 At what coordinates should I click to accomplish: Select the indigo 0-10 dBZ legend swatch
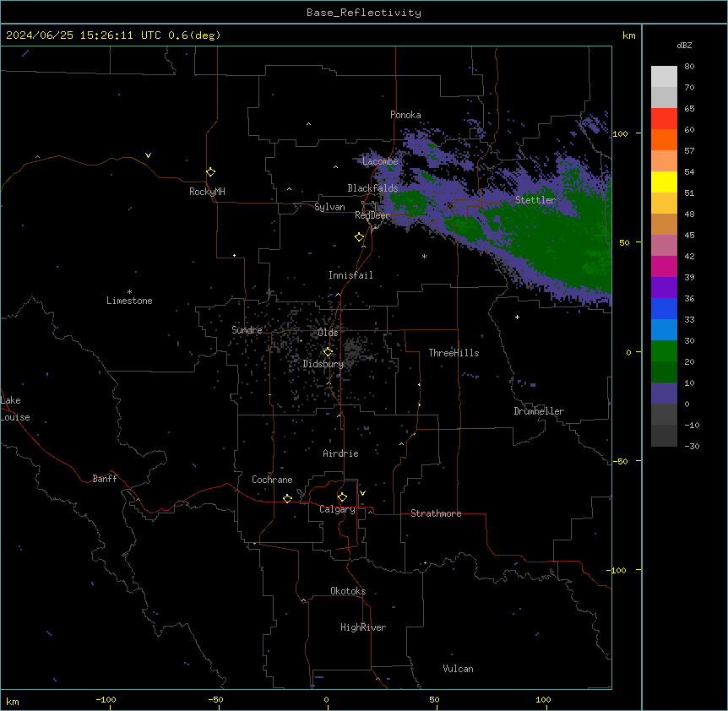pos(664,393)
